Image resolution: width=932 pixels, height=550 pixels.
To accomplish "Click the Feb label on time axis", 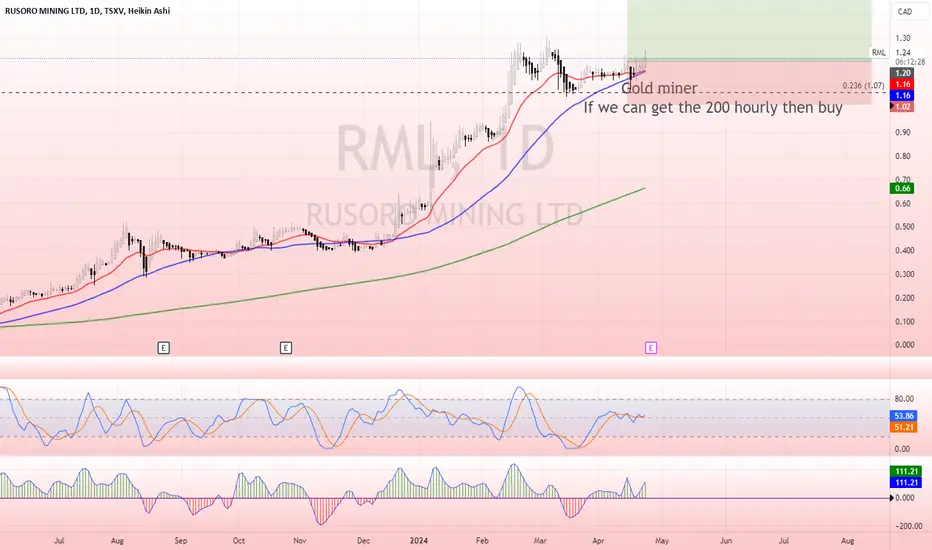I will (482, 540).
